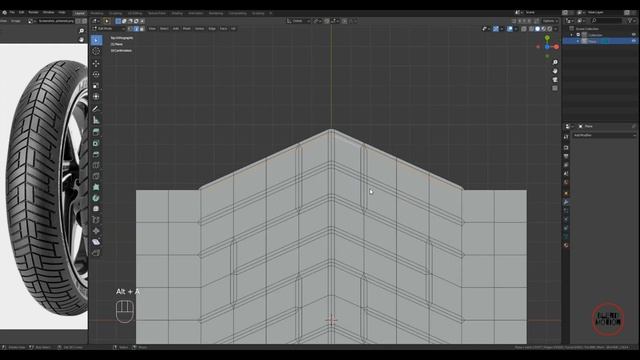Pick the Smooth tool

(96, 209)
